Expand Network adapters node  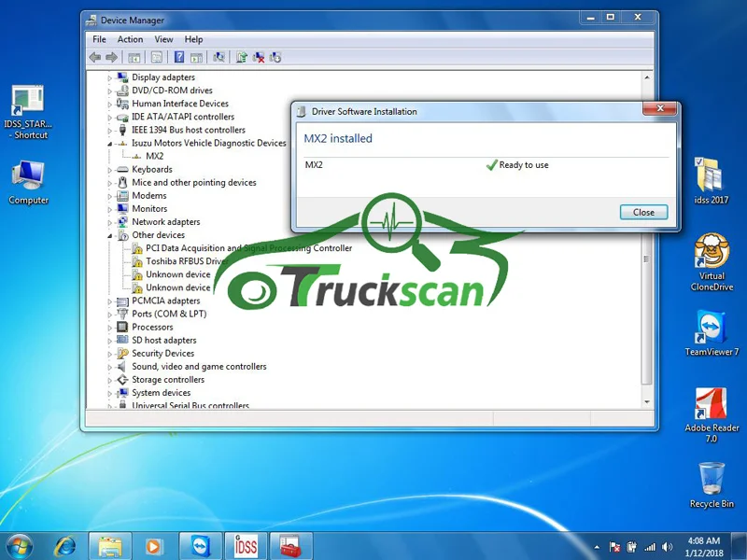tap(109, 222)
